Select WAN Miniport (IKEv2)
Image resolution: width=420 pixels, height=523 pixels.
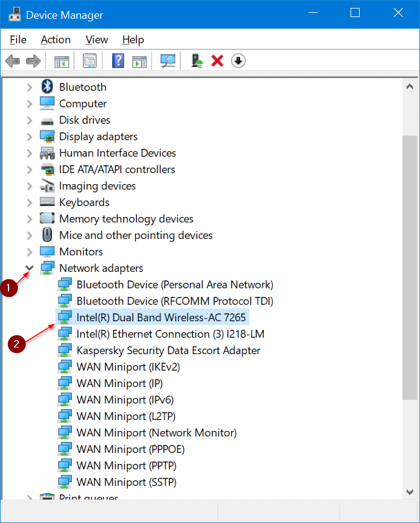(x=128, y=367)
